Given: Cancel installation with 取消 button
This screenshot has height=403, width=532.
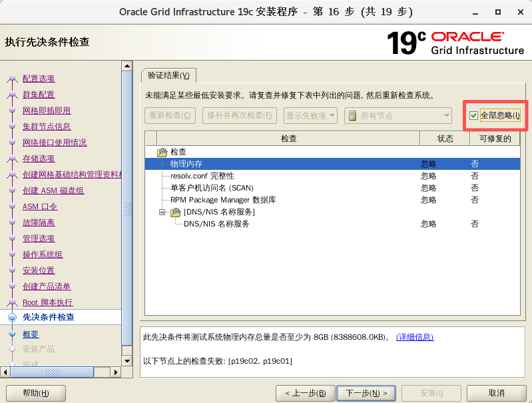Looking at the screenshot, I should [496, 393].
